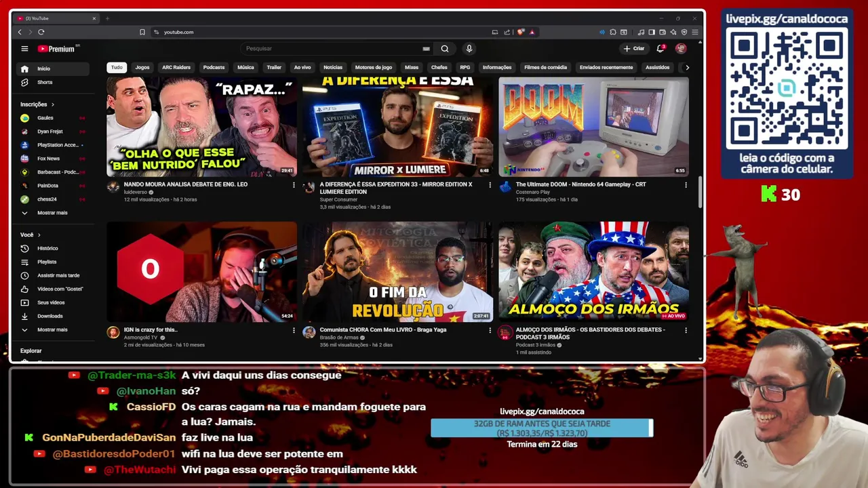Reload the page with the refresh icon
The image size is (868, 488).
point(41,32)
